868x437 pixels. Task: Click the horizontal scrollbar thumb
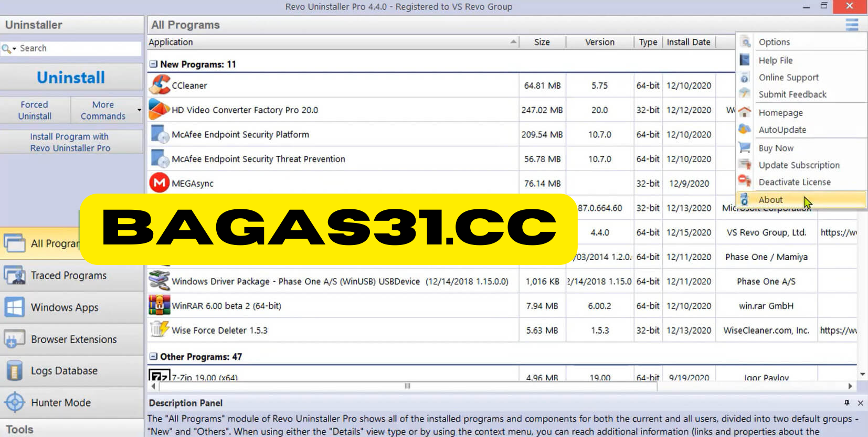[407, 386]
